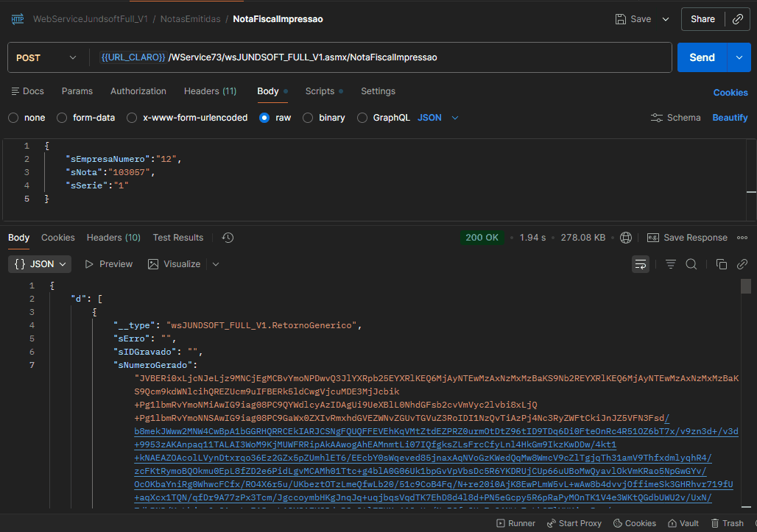Copy the request link icon

(737, 19)
